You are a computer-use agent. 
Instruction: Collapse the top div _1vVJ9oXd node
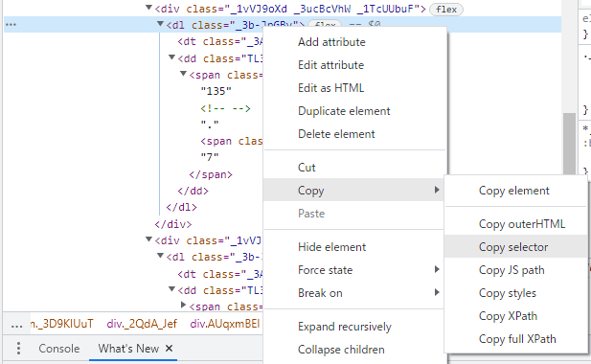[x=148, y=7]
